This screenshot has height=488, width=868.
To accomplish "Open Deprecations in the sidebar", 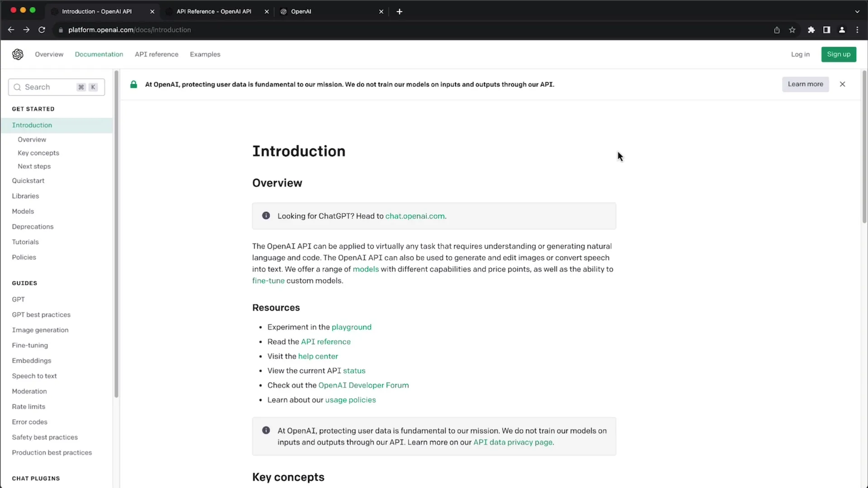I will [x=33, y=227].
